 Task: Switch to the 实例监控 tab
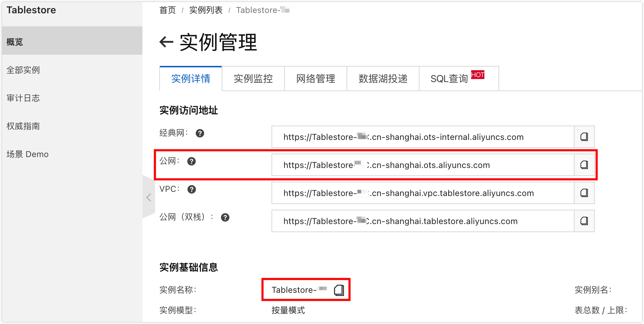click(x=253, y=79)
